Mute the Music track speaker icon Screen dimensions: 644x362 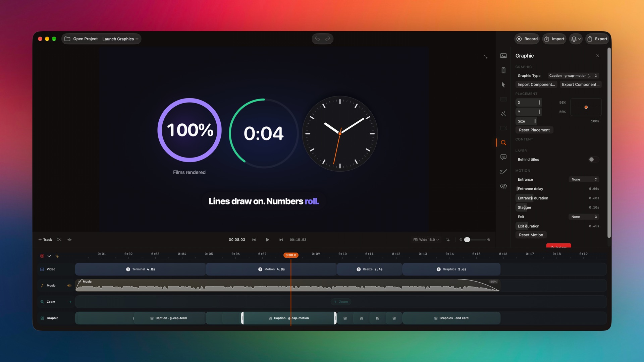click(69, 286)
